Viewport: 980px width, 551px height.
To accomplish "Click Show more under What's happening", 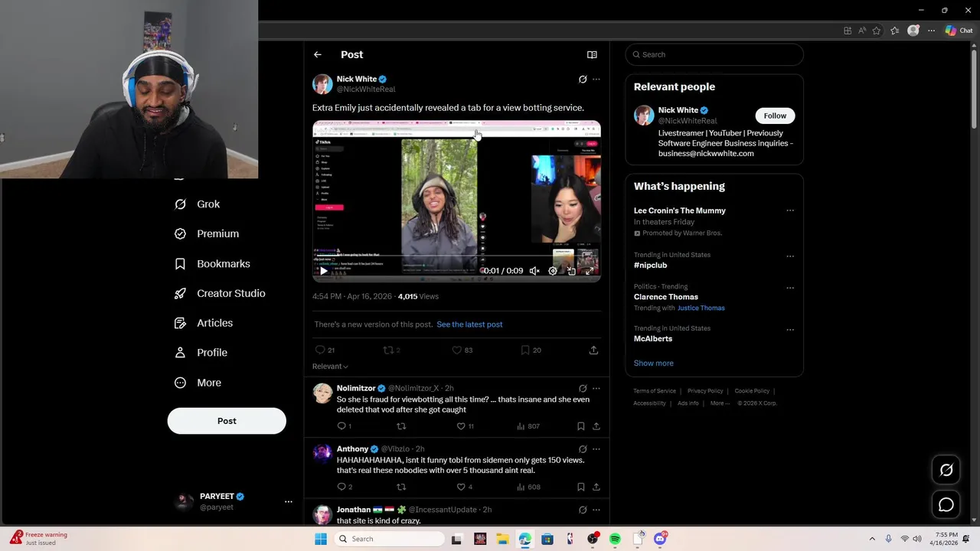I will (653, 363).
